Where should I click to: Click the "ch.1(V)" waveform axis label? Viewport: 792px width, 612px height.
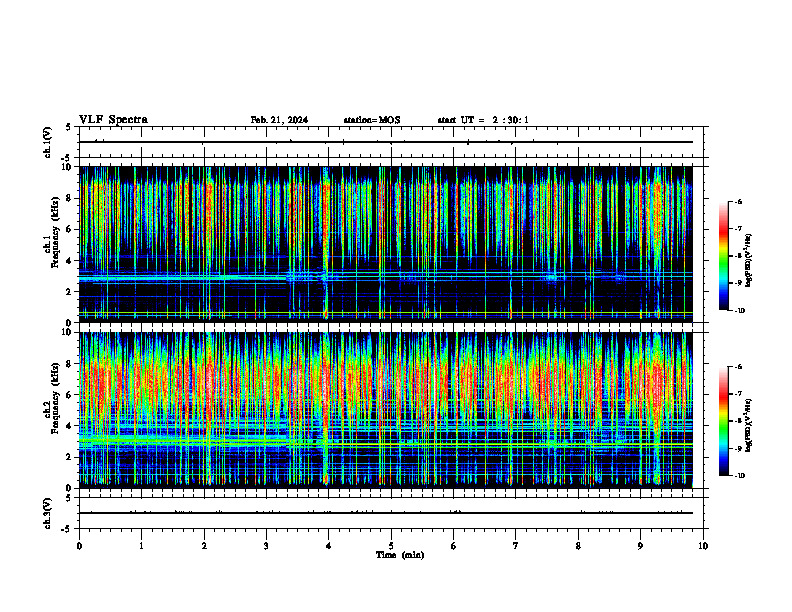[48, 142]
